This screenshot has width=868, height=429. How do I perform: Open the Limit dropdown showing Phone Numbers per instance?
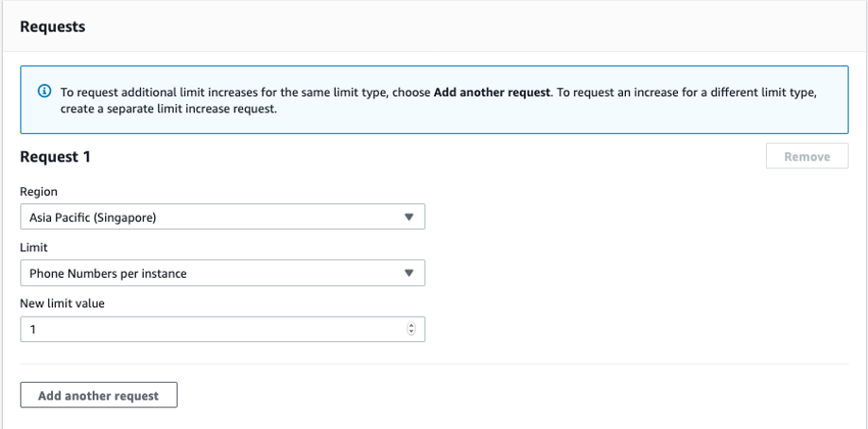222,273
